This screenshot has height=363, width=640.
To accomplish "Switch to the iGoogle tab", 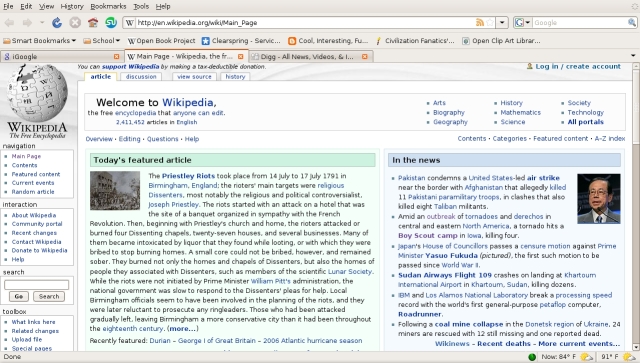I will [61, 57].
